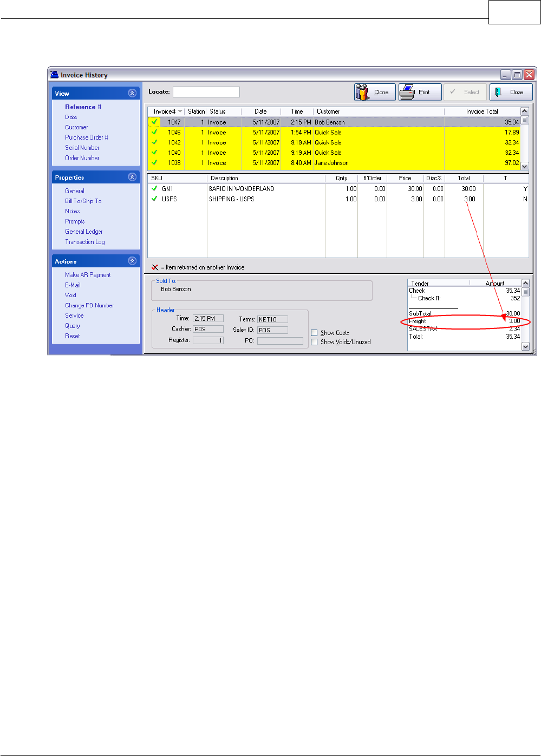
Task: Enable the Show Costs checkbox
Action: 314,333
